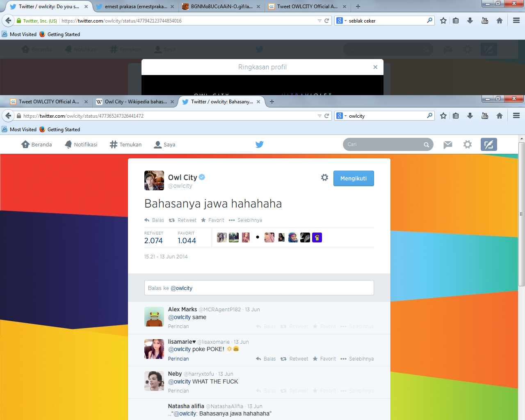This screenshot has height=420, width=525.
Task: Select BGNMo8UCcAAiN-O.gif tab in back window
Action: coord(221,7)
